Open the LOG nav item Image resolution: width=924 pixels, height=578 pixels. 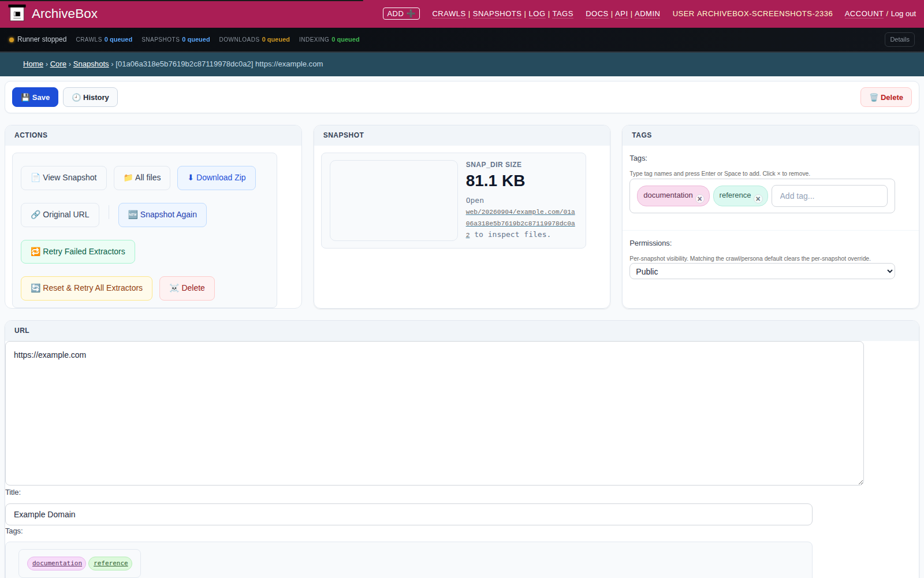pyautogui.click(x=537, y=14)
